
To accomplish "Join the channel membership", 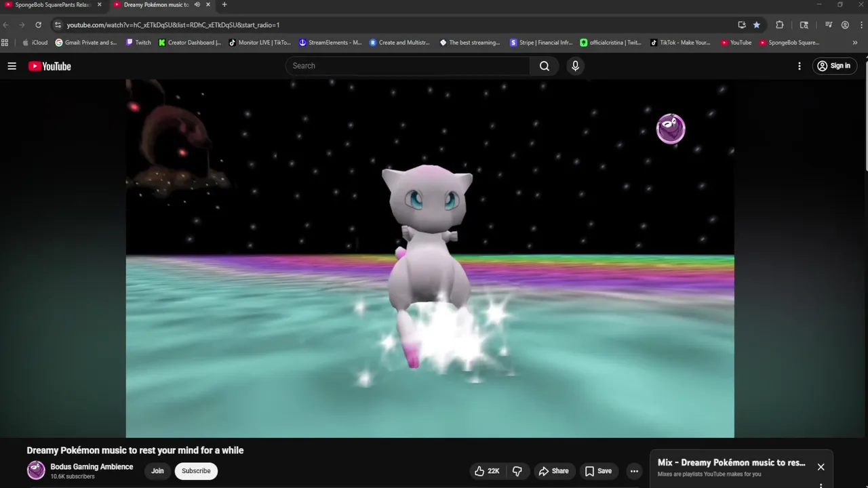I will pos(157,471).
